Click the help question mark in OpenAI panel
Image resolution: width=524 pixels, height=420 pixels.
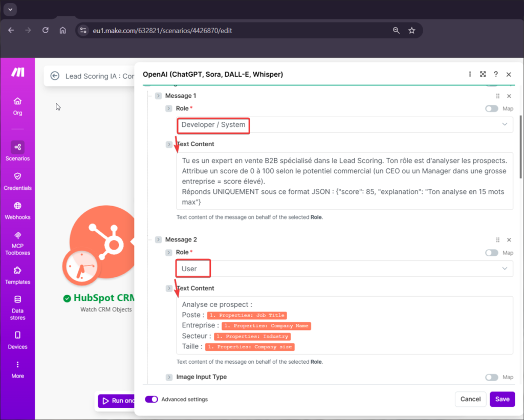click(x=495, y=74)
